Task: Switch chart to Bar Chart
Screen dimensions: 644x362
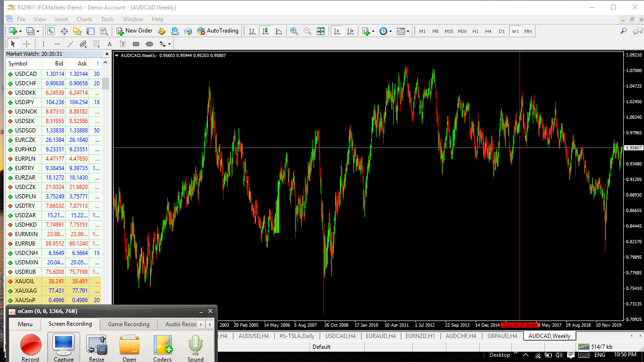Action: [x=252, y=31]
